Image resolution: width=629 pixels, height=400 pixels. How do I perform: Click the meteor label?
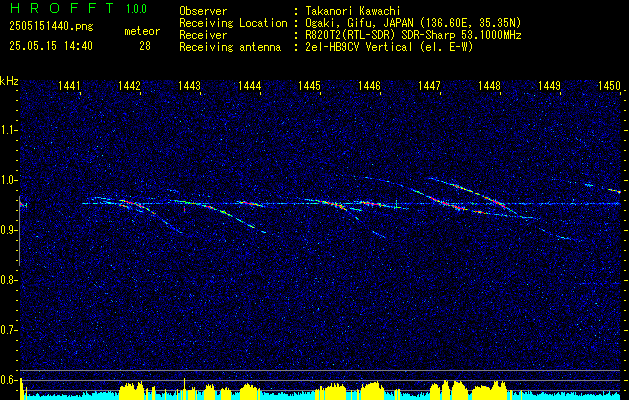tap(142, 31)
